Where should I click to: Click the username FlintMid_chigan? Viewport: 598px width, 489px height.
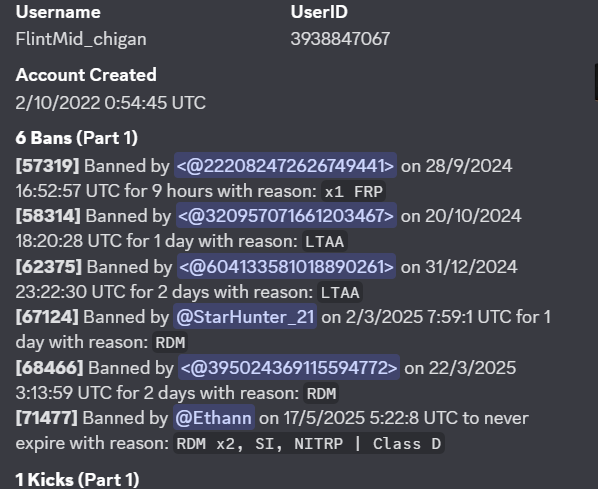tap(81, 39)
